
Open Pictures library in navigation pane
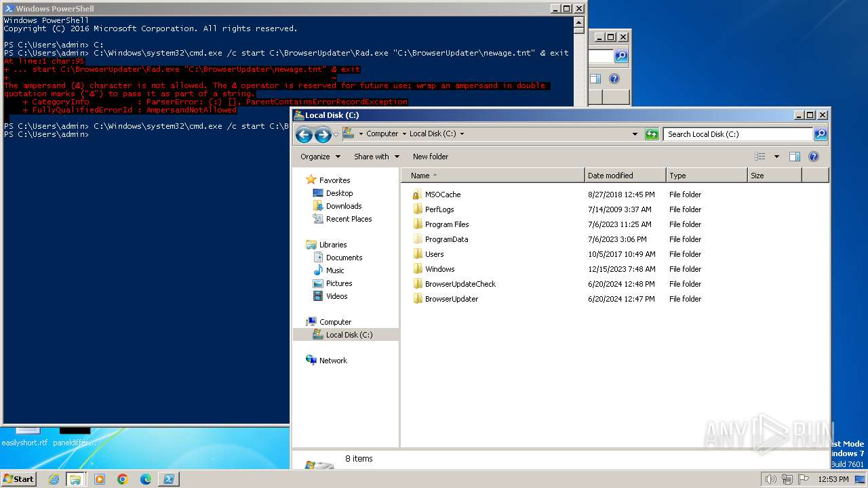point(339,283)
